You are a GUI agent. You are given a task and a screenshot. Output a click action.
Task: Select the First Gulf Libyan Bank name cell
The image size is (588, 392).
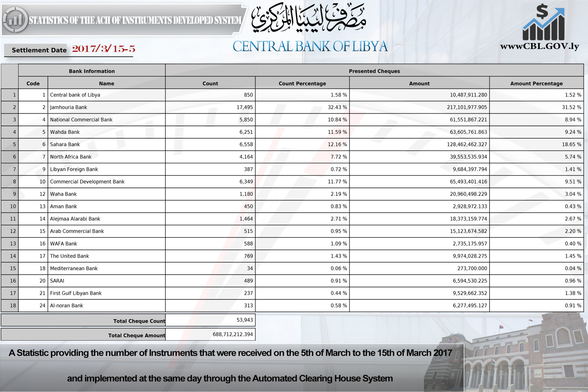(x=107, y=293)
